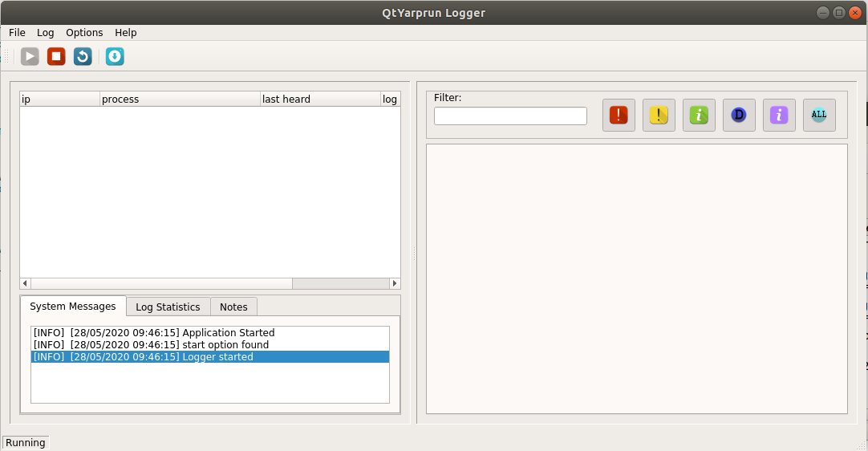
Task: Show warnings with yellow exclamation icon
Action: (659, 116)
